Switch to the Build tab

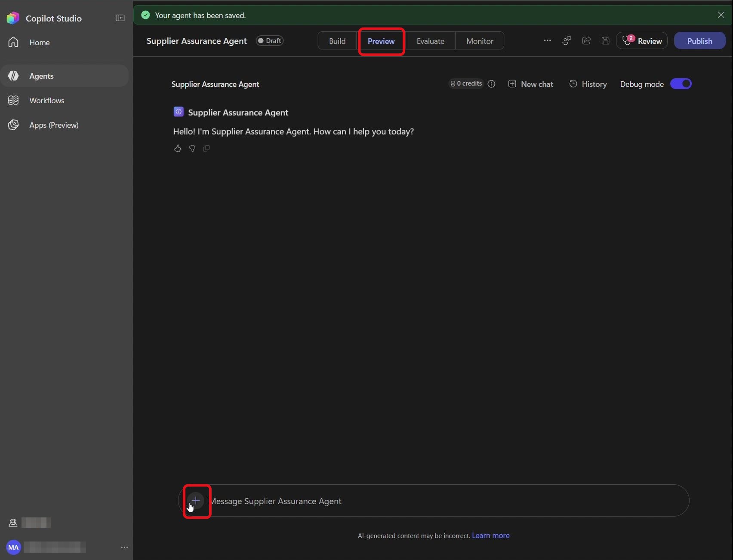(337, 41)
